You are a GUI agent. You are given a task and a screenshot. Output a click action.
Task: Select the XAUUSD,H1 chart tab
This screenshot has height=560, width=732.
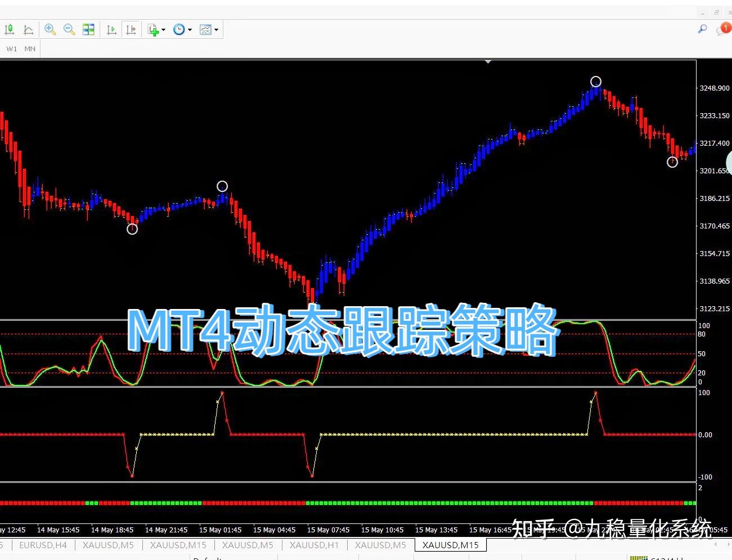coord(313,545)
